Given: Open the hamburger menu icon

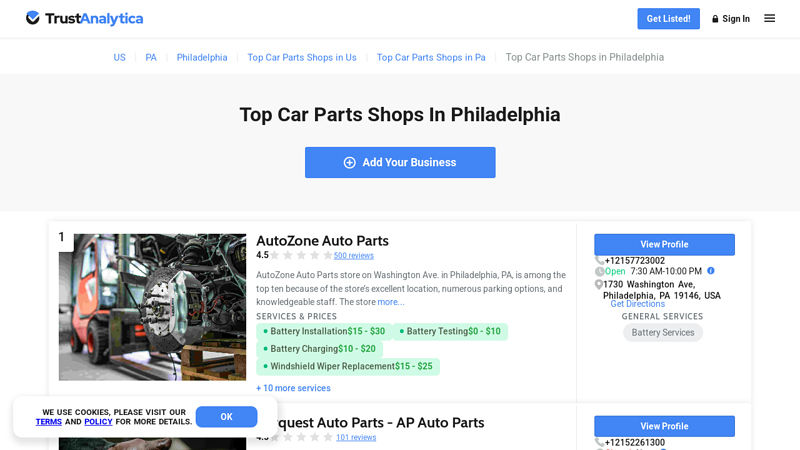Looking at the screenshot, I should [769, 18].
